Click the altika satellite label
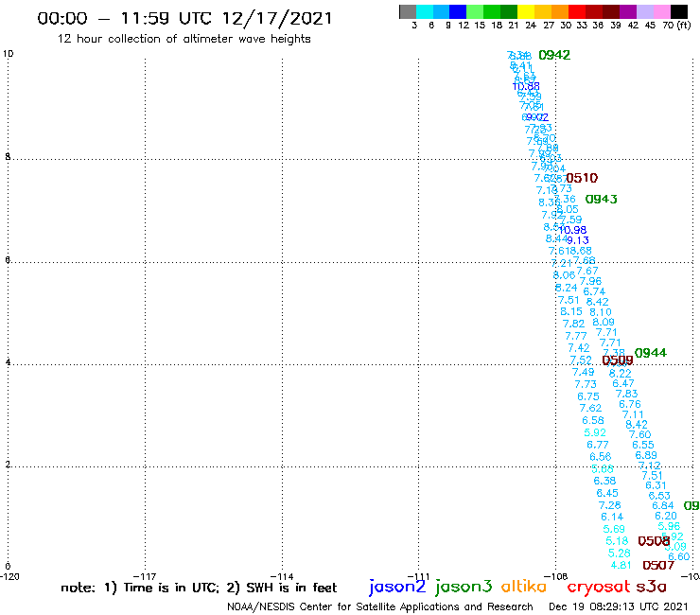This screenshot has height=615, width=700. [x=524, y=587]
